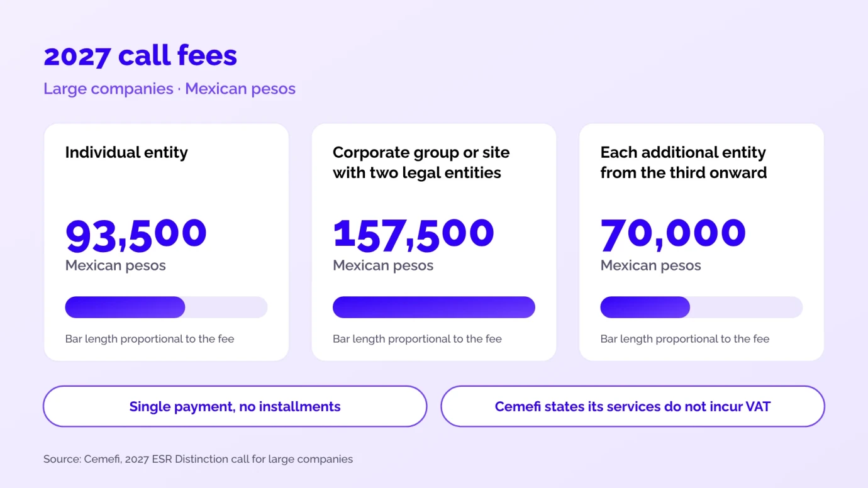868x488 pixels.
Task: Click the bar length note in additional entity card
Action: (x=685, y=339)
